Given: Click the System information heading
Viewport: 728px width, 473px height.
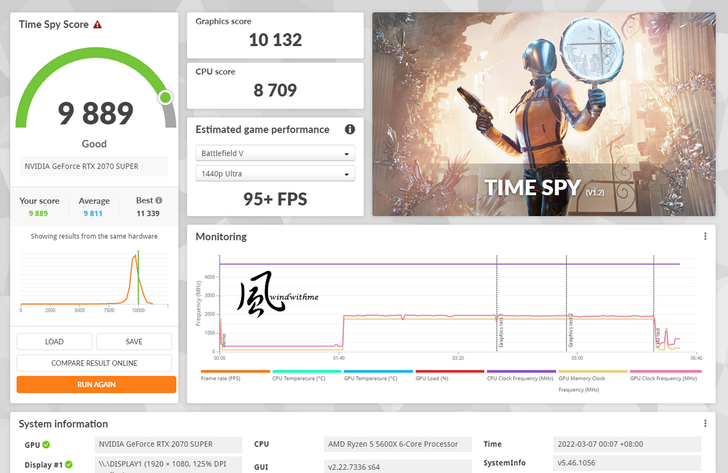Looking at the screenshot, I should click(x=63, y=424).
